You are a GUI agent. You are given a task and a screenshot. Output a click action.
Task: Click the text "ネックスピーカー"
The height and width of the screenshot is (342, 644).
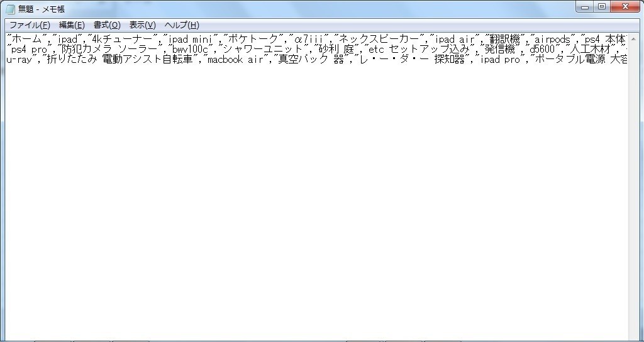(379, 40)
